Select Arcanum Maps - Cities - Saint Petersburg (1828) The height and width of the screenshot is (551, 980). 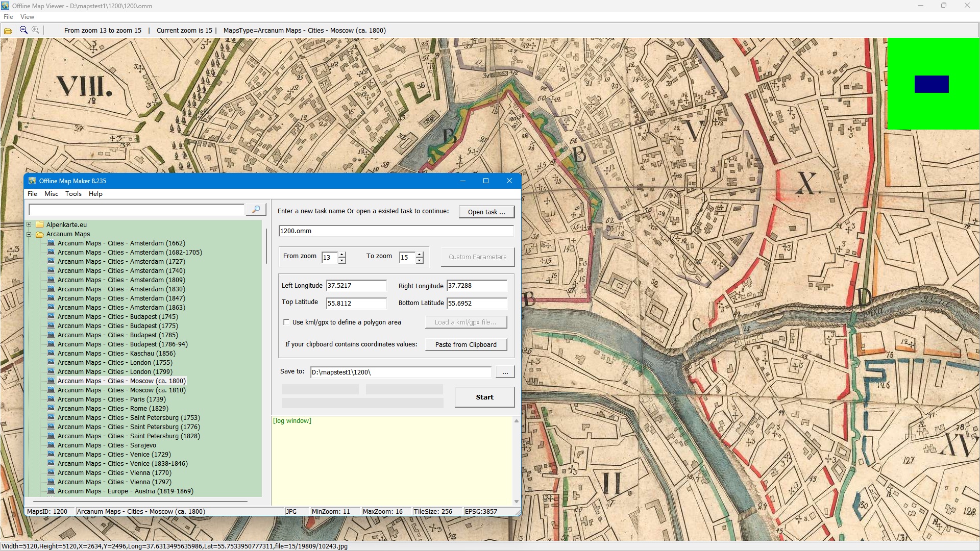click(129, 436)
